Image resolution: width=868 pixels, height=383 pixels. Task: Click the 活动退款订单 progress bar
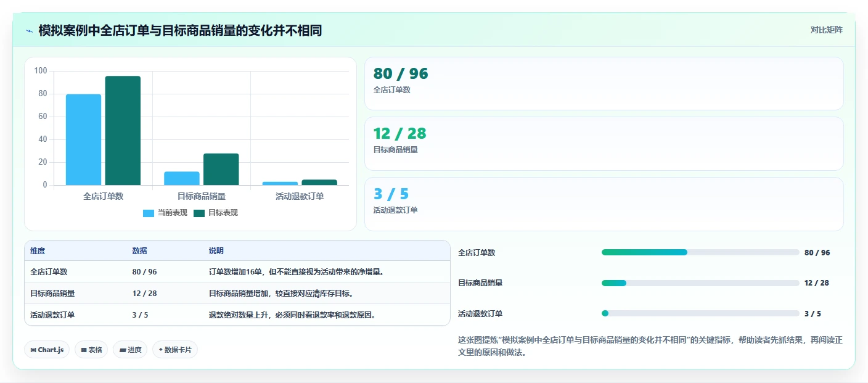click(700, 313)
